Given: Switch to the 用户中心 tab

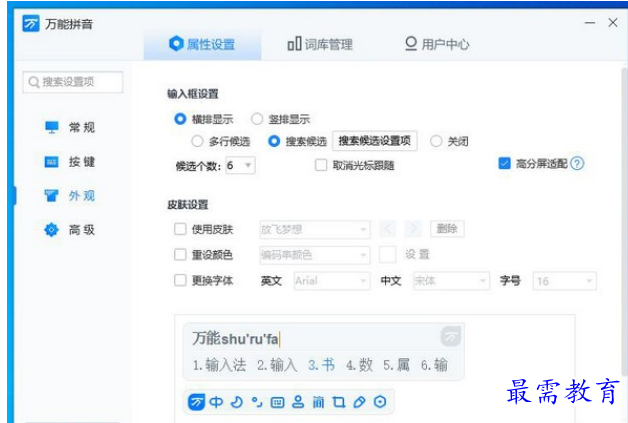Looking at the screenshot, I should point(437,44).
